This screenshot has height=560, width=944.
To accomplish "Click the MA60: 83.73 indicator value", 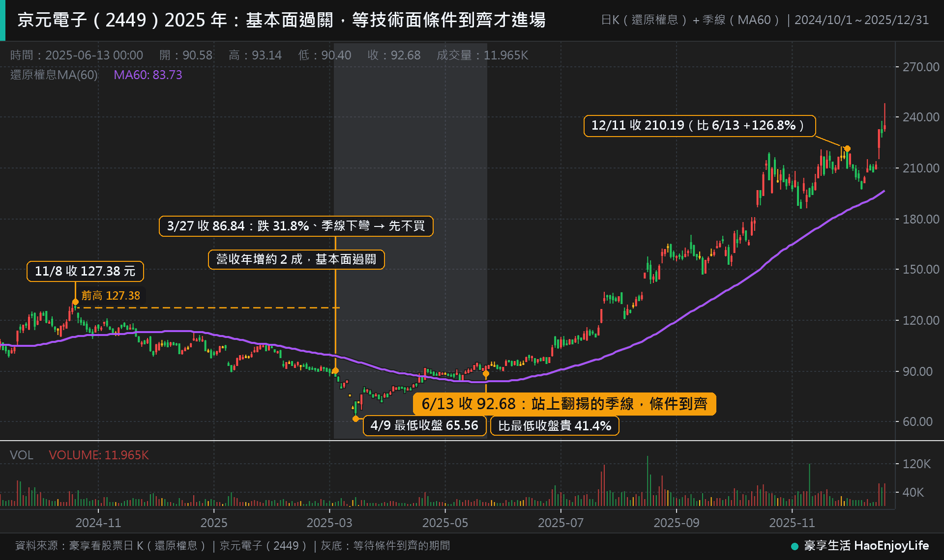I will tap(148, 75).
